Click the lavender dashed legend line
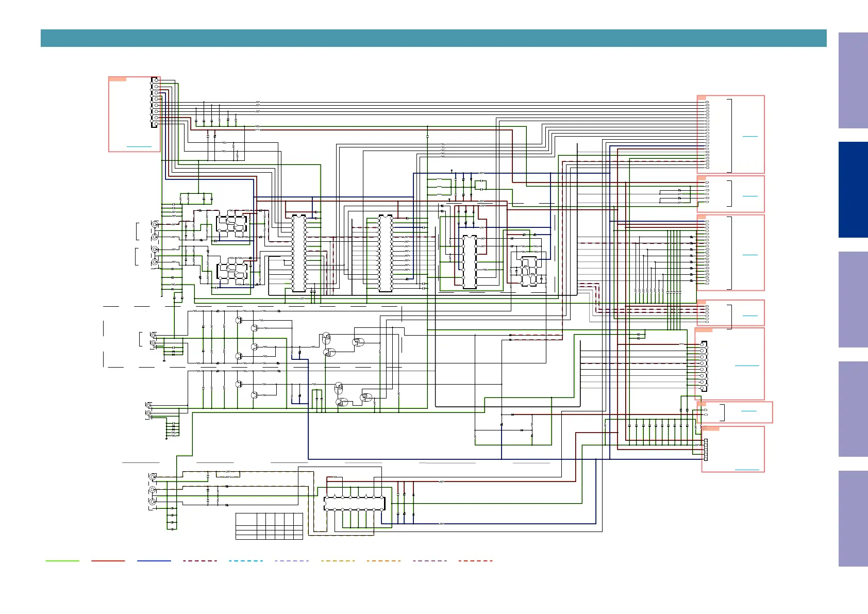Screen dimensions: 868x614 click(292, 561)
